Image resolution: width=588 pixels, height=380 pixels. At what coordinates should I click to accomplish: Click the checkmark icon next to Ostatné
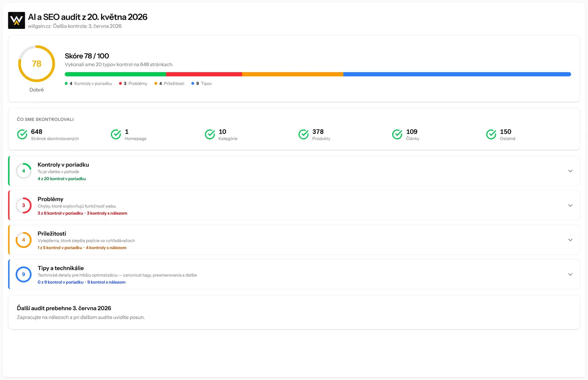pyautogui.click(x=492, y=134)
